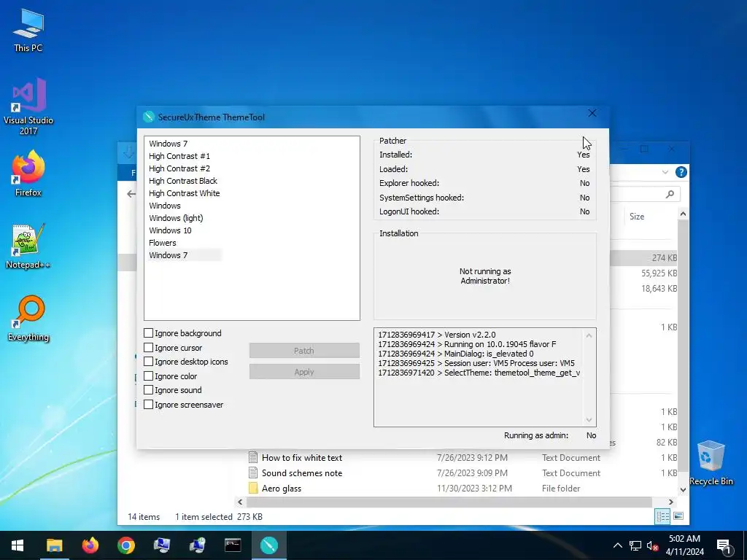Select the 'Aero glass' folder in Explorer
Viewport: 747px width, 560px height.
[x=282, y=488]
